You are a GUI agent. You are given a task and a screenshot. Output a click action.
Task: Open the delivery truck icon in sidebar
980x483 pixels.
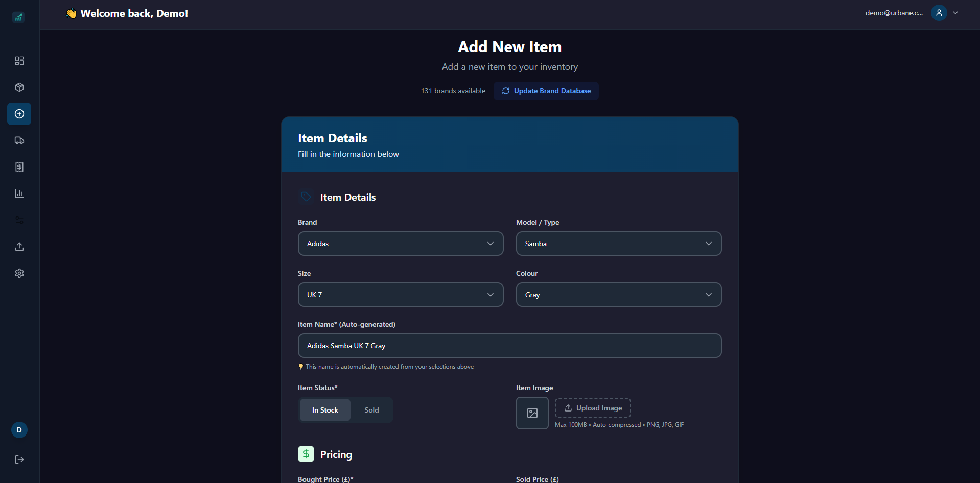(19, 140)
